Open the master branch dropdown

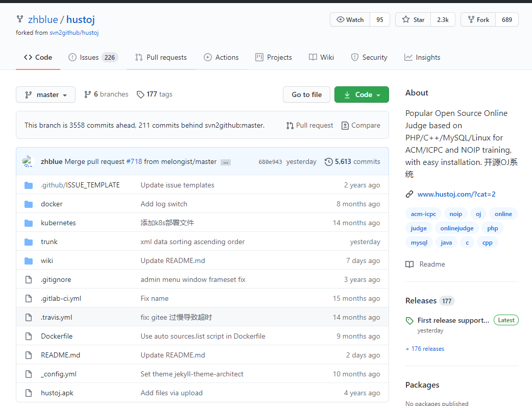[x=45, y=94]
